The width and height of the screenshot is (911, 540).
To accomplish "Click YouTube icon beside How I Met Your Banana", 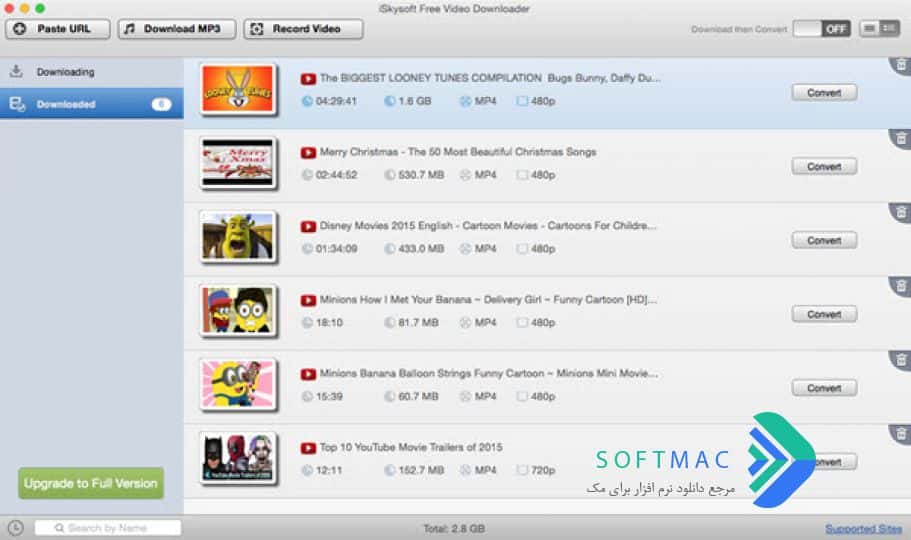I will (308, 300).
